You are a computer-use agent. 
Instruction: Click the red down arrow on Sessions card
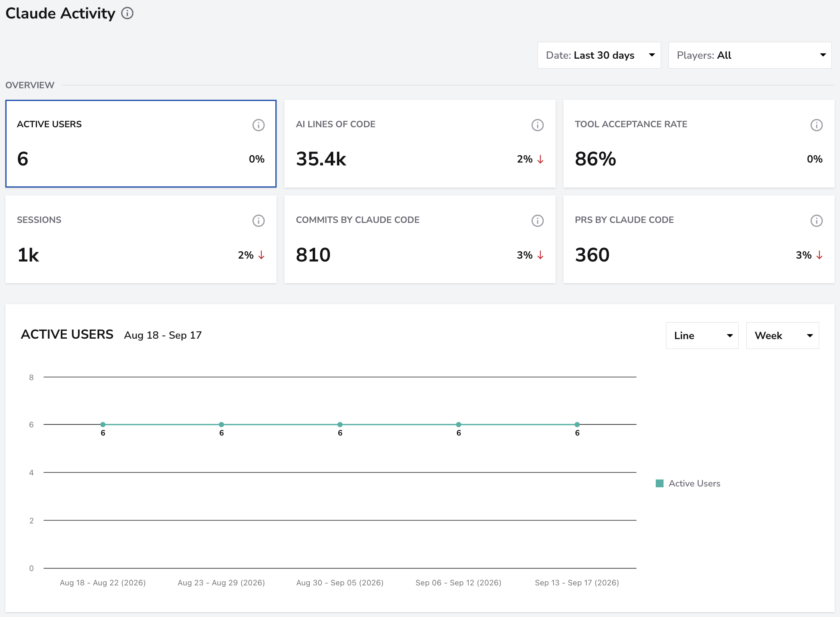coord(261,255)
